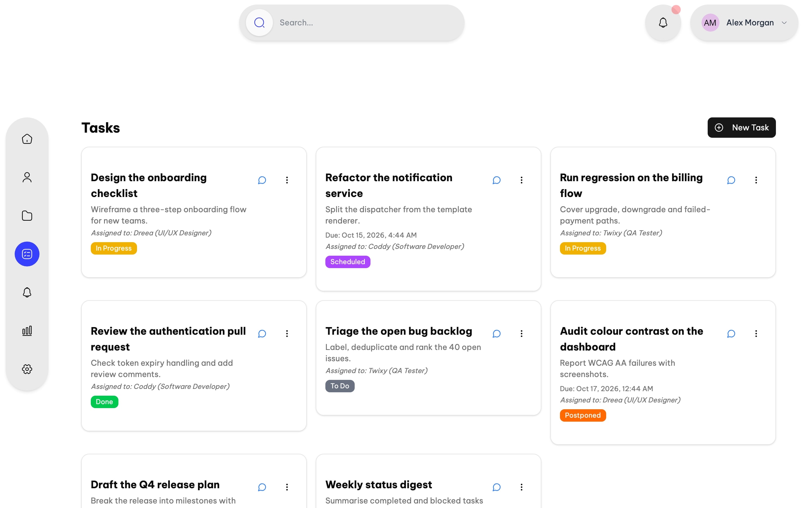Click 'Assigned to: Twixy' on Triage backlog card
Screen dimensions: 812x508
(376, 371)
